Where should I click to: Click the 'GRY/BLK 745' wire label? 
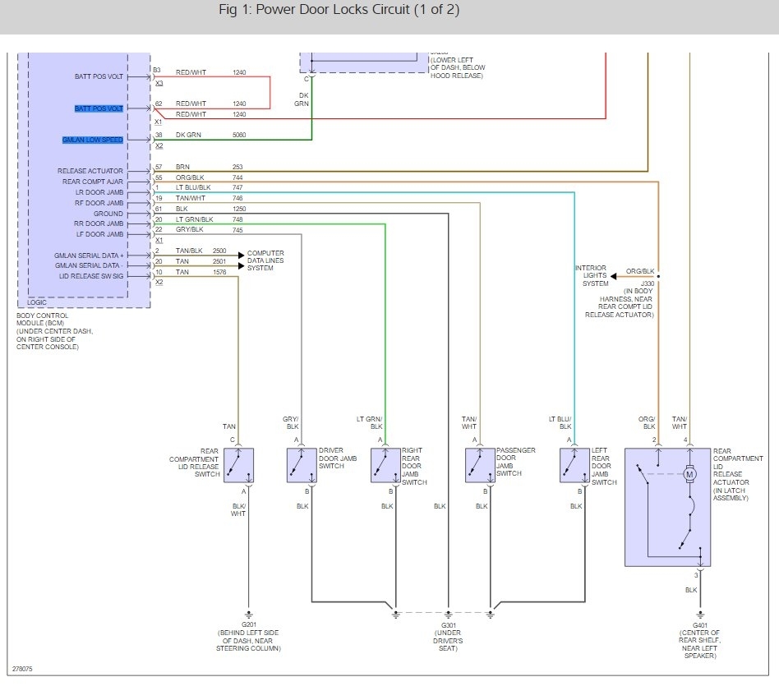(x=210, y=229)
